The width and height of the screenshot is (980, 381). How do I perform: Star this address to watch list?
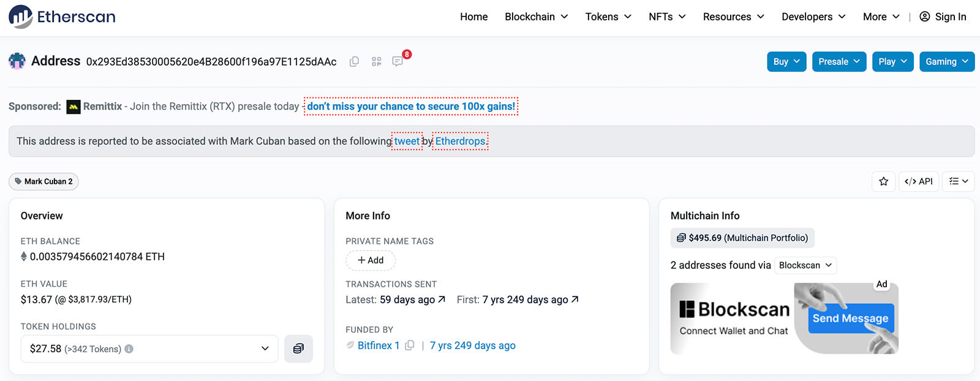click(883, 181)
